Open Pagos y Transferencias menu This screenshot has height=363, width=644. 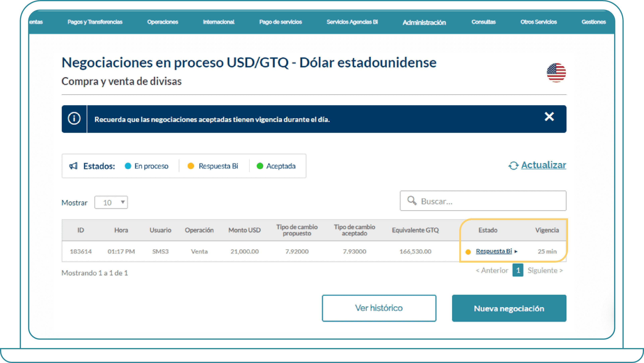95,22
